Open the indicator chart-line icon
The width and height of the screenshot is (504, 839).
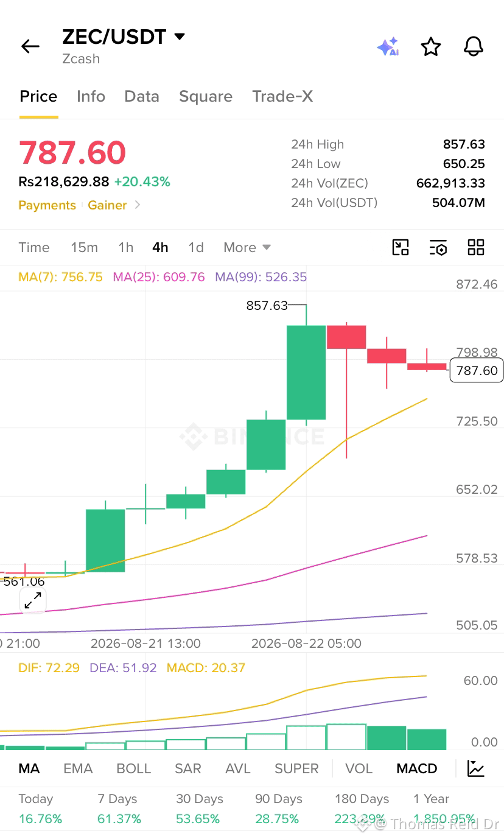476,768
